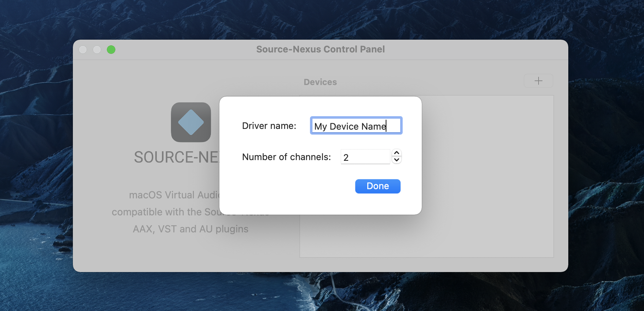Click the green zoom window button
Image resolution: width=644 pixels, height=311 pixels.
click(111, 50)
